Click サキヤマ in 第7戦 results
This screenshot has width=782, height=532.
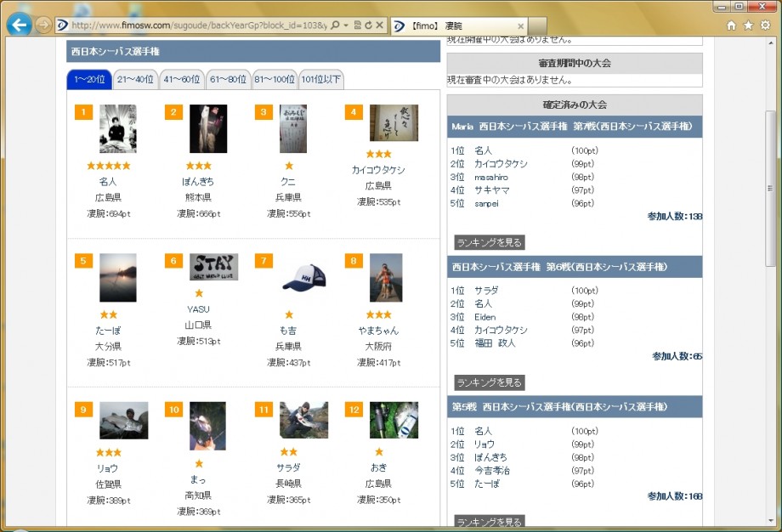coord(492,190)
